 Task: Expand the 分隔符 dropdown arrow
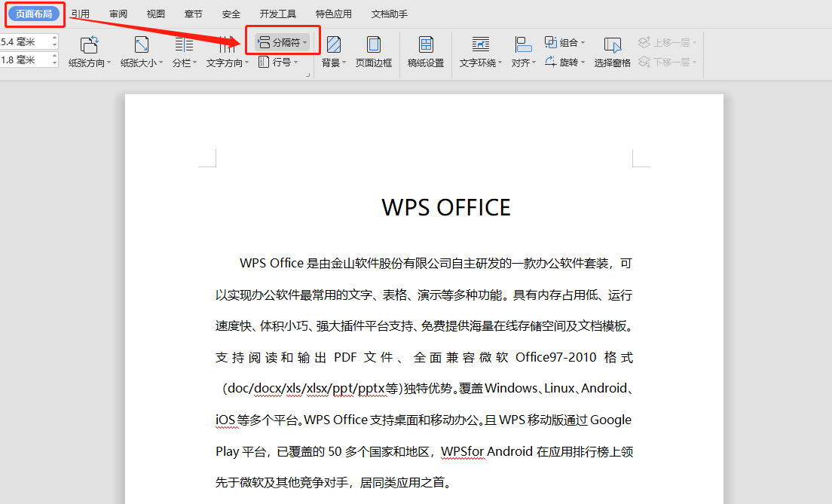304,42
